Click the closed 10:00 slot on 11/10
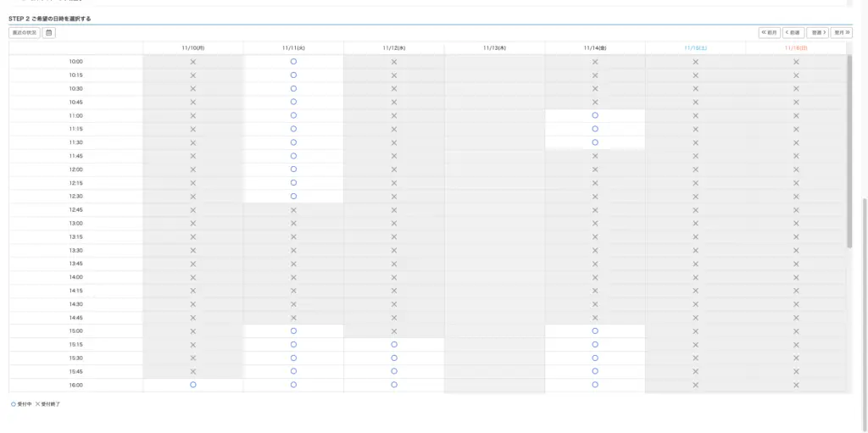 193,62
